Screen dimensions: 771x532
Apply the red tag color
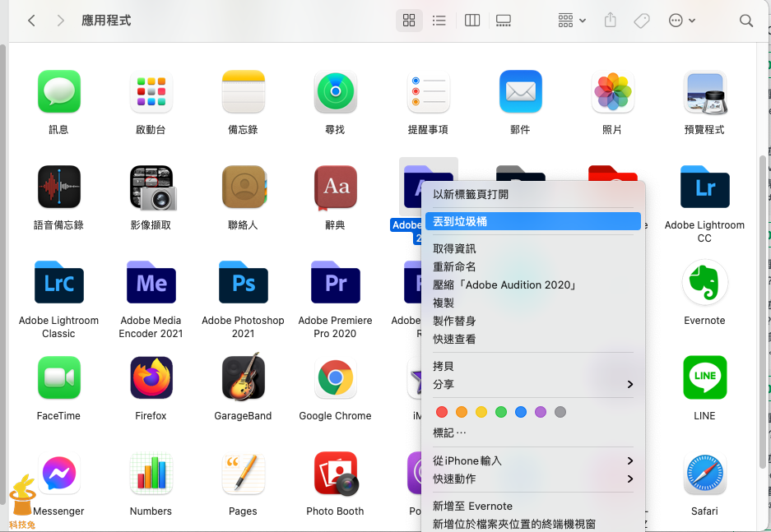pos(442,412)
